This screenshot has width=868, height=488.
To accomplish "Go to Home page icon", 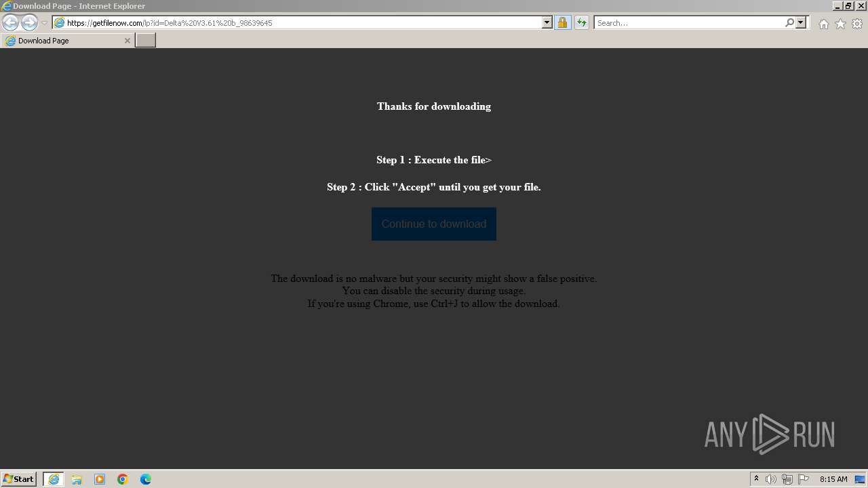I will pos(823,24).
